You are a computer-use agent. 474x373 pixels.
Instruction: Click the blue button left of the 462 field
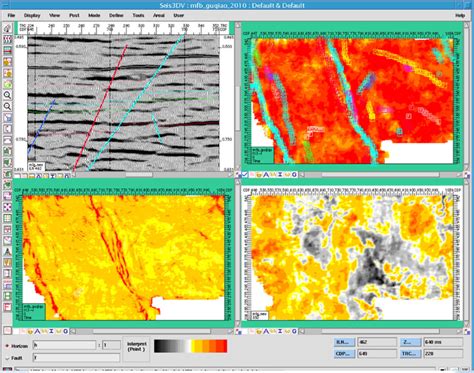[344, 342]
